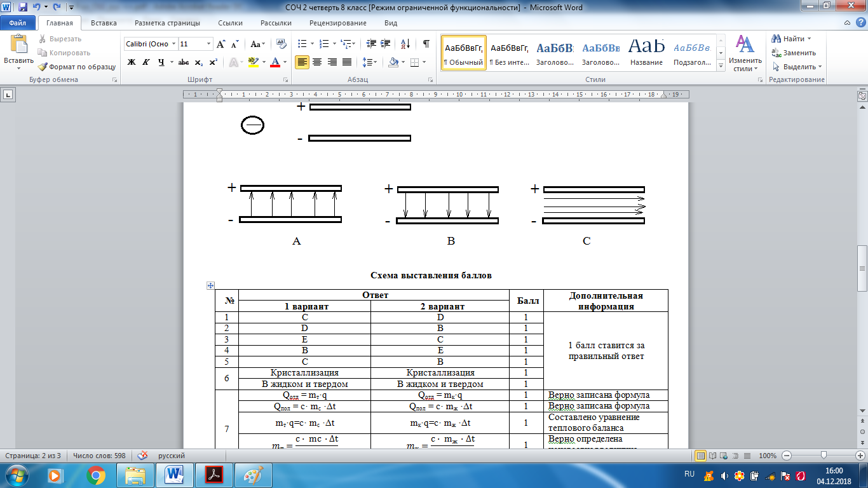Click the Grow Font icon
This screenshot has width=868, height=488.
tap(221, 44)
